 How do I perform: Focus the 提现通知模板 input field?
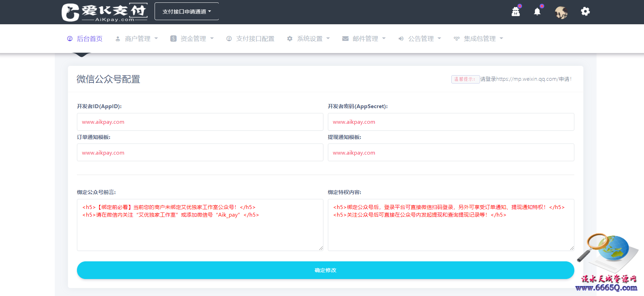click(x=451, y=153)
